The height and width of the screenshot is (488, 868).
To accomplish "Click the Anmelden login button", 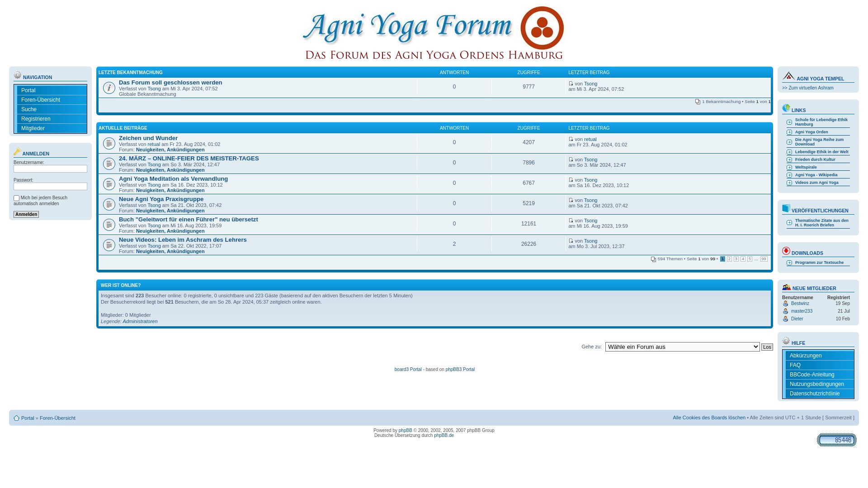I will point(26,215).
